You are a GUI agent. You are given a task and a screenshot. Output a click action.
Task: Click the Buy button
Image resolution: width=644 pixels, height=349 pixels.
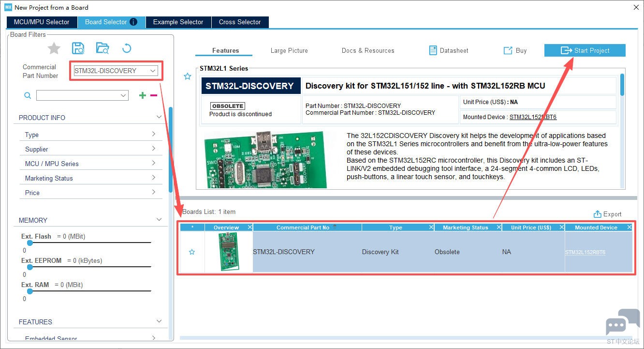coord(515,50)
